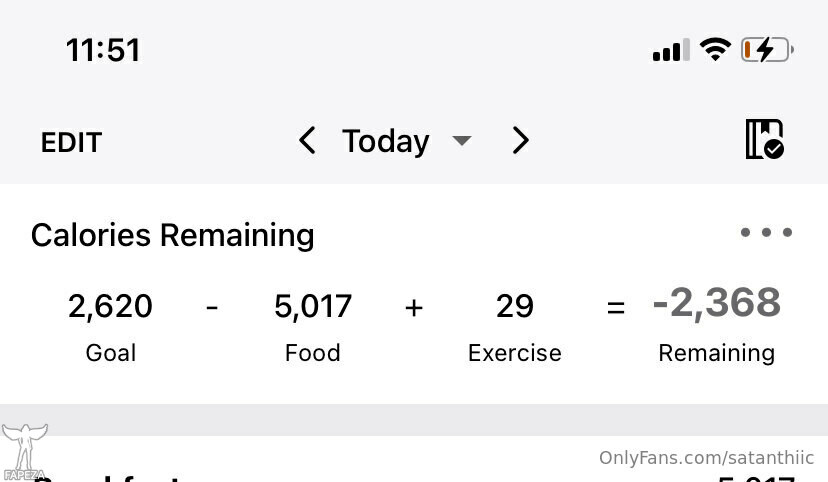This screenshot has width=828, height=482.
Task: Tap the Remaining label text
Action: (x=717, y=353)
